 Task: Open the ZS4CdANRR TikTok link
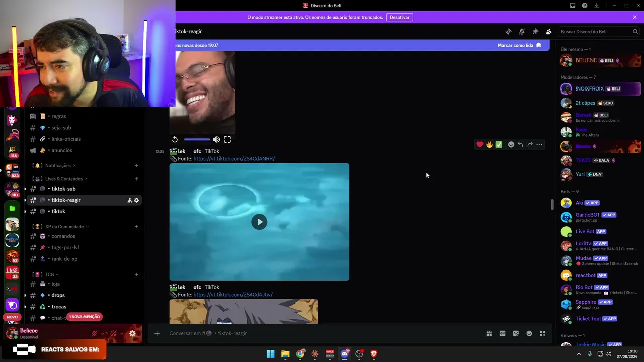point(234,159)
